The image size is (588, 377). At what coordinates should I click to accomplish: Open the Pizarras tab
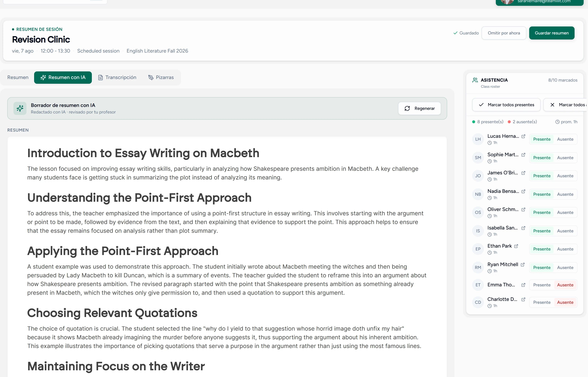click(x=161, y=77)
